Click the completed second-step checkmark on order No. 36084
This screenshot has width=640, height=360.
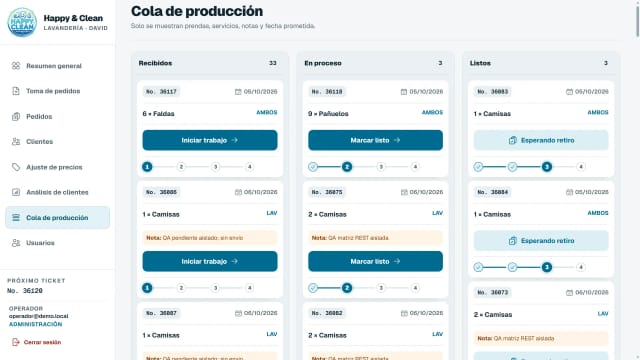coord(512,267)
